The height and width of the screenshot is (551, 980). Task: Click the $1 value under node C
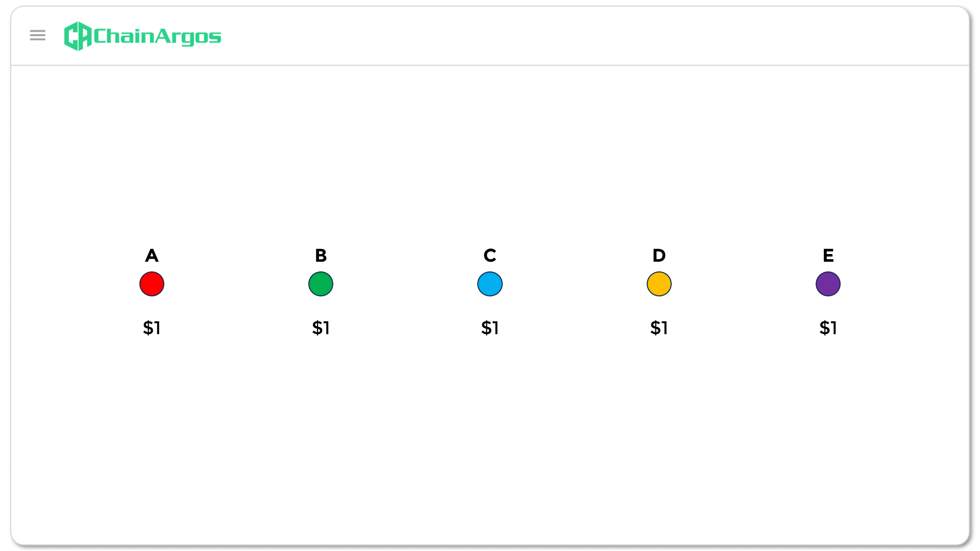coord(490,328)
